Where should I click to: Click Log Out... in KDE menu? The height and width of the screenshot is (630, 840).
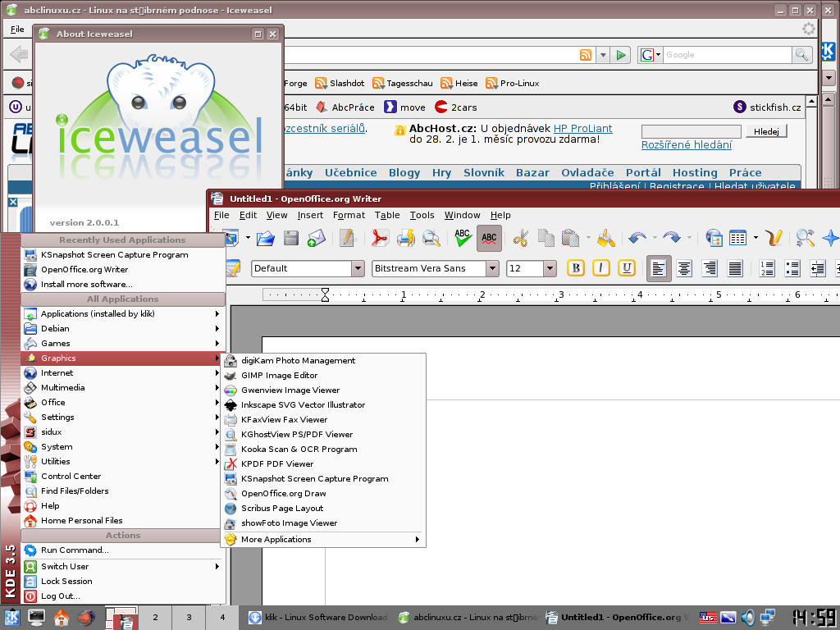click(123, 596)
